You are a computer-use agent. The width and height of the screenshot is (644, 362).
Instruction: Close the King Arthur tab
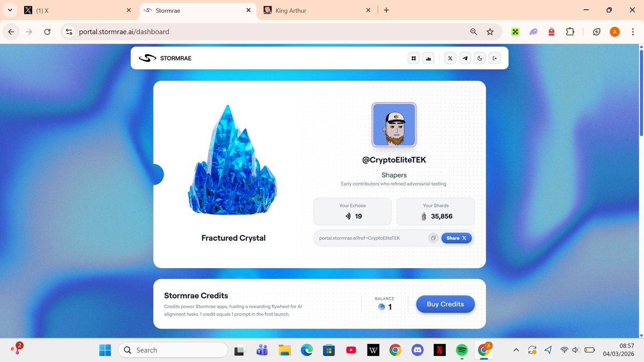[x=368, y=10]
